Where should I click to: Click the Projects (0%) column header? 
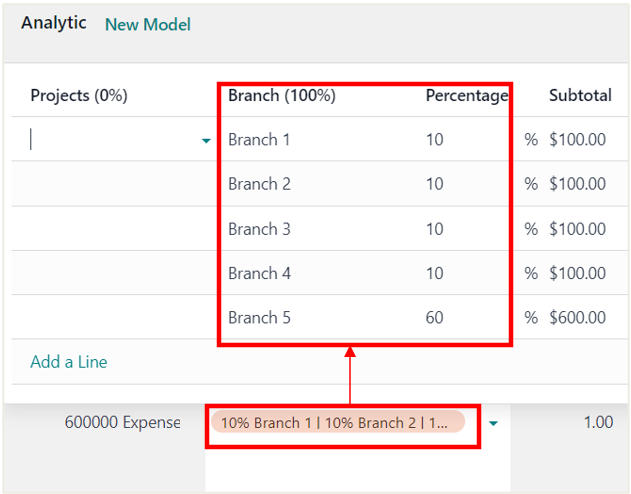click(x=79, y=96)
